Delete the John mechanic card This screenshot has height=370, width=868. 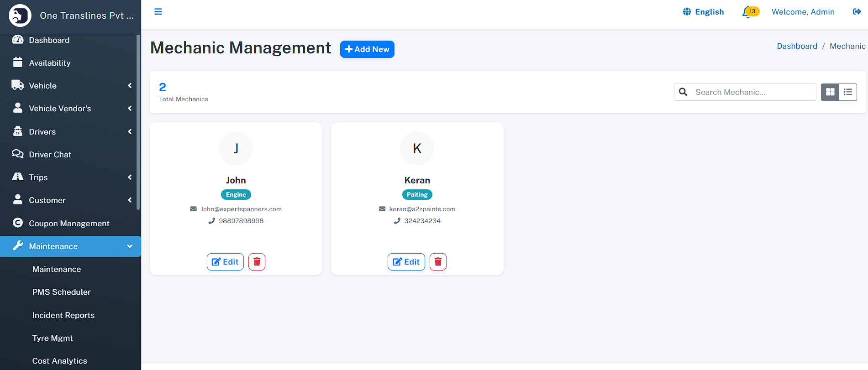(257, 262)
